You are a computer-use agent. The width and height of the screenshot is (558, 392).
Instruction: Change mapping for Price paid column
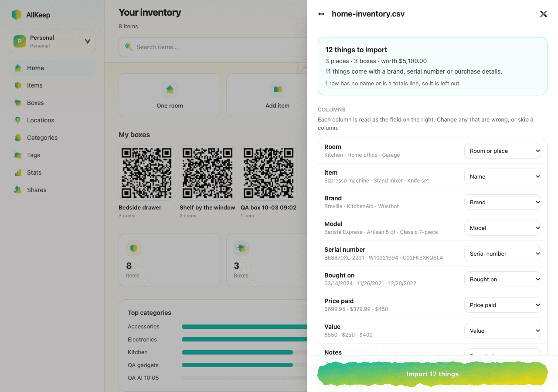coord(503,305)
